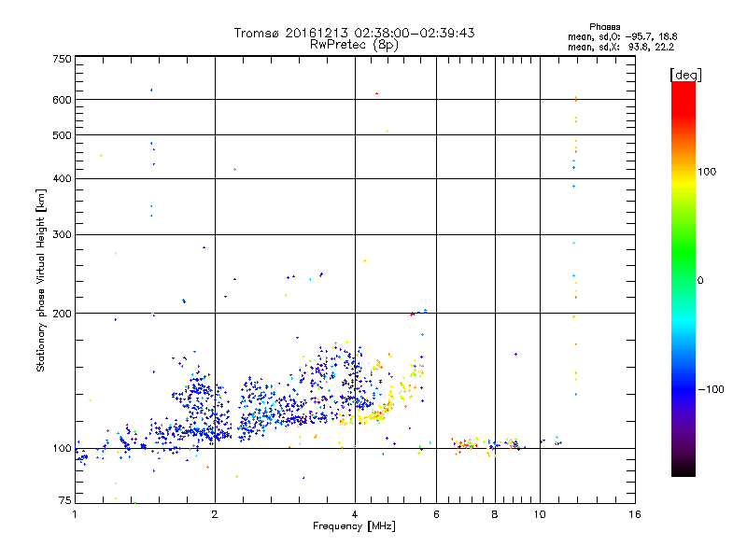The width and height of the screenshot is (747, 560).
Task: Click x-axis label 6
Action: [436, 514]
